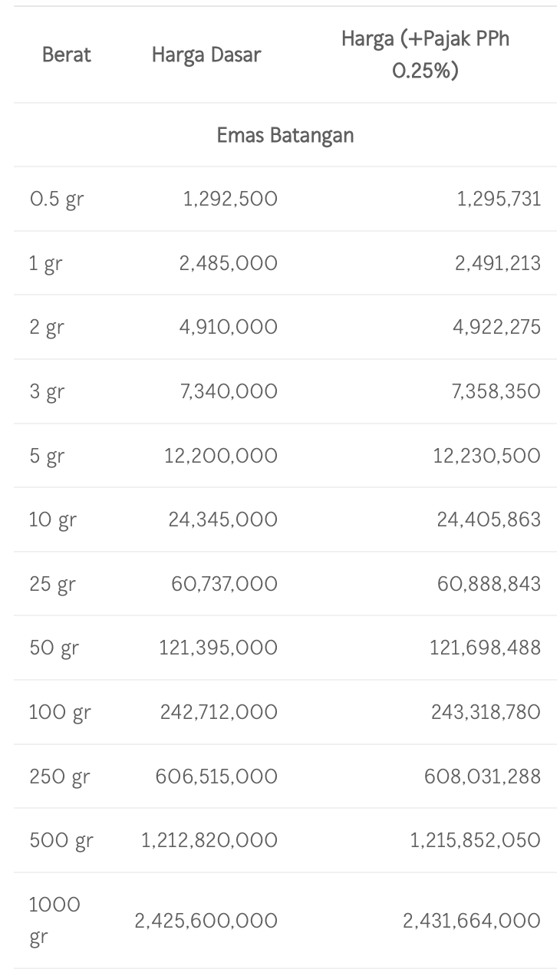
Task: Select taxed price 2,491,213
Action: [x=498, y=264]
